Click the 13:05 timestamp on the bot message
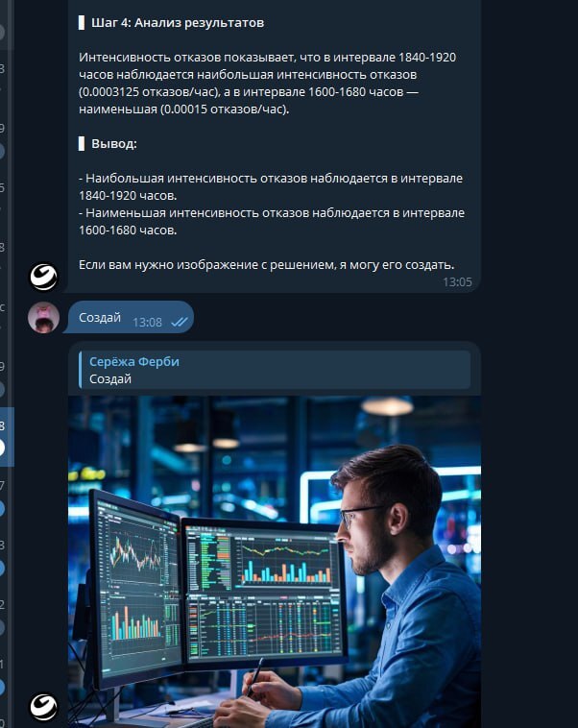Screen dimensions: 578x728 (457, 281)
